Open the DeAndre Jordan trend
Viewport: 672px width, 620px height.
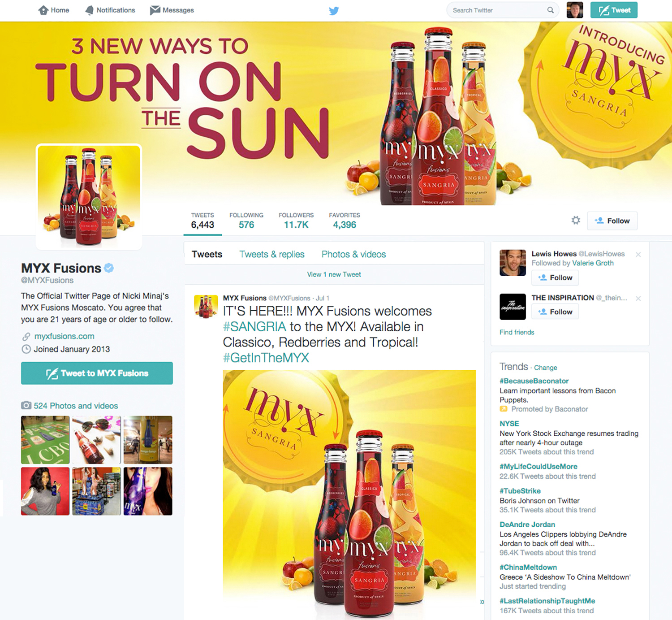[527, 525]
